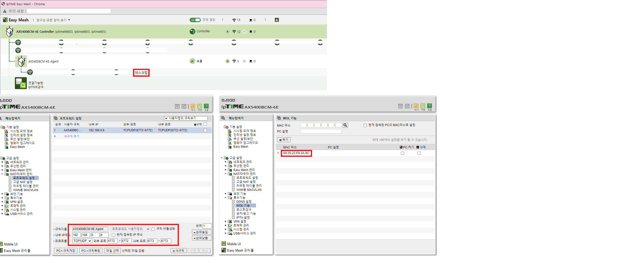
Task: Click the save icon in left ipTIME toolbar
Action: [x=199, y=106]
